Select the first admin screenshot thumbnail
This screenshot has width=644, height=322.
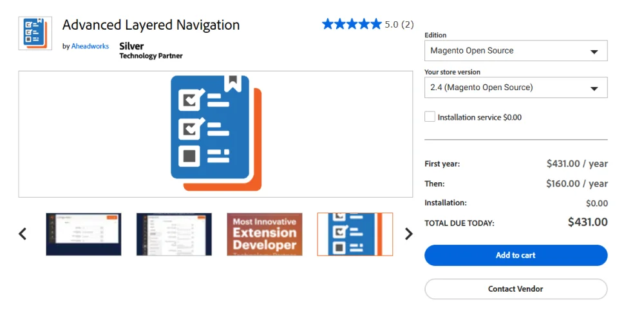pyautogui.click(x=83, y=234)
